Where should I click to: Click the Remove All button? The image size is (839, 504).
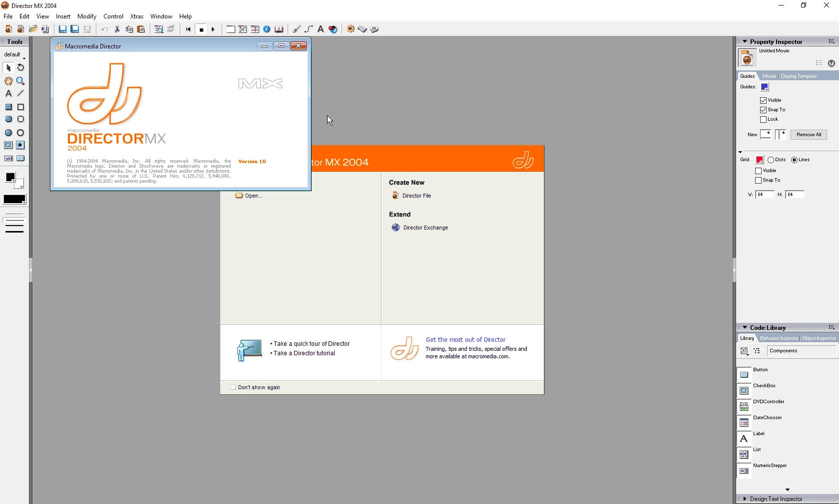coord(809,135)
